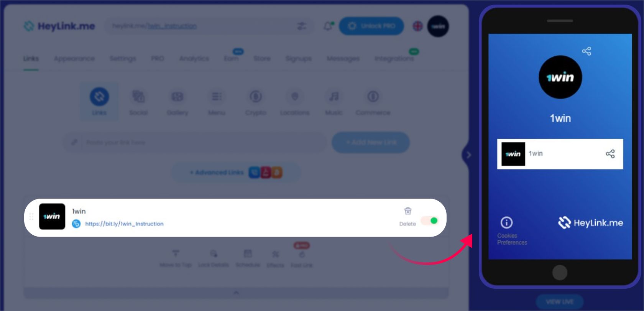Screen dimensions: 644x311
Task: Switch to the Analytics tab
Action: point(194,58)
